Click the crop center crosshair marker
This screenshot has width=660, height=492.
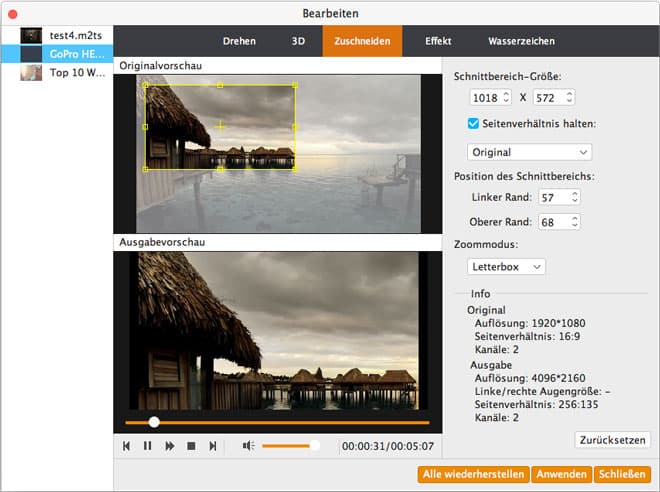pyautogui.click(x=220, y=126)
